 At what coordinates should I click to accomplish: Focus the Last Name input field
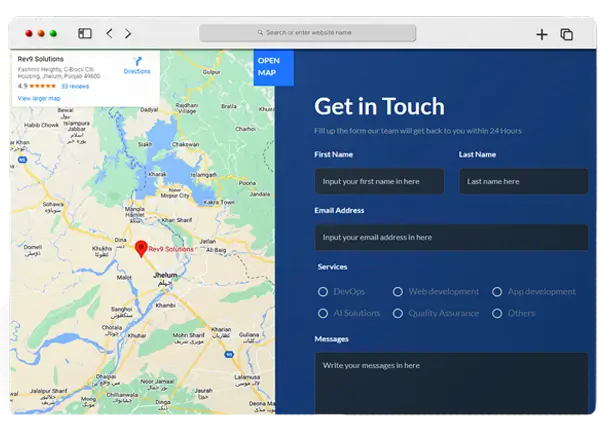click(524, 181)
